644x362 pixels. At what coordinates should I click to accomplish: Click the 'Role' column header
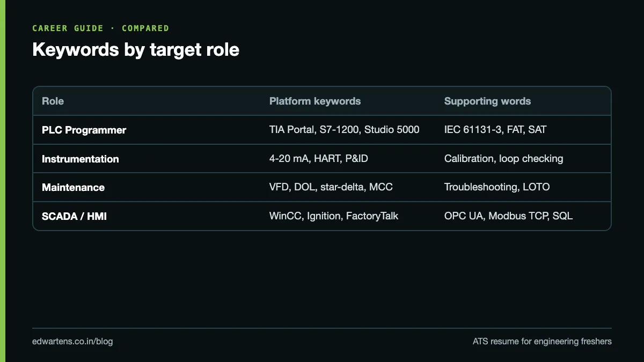(53, 101)
